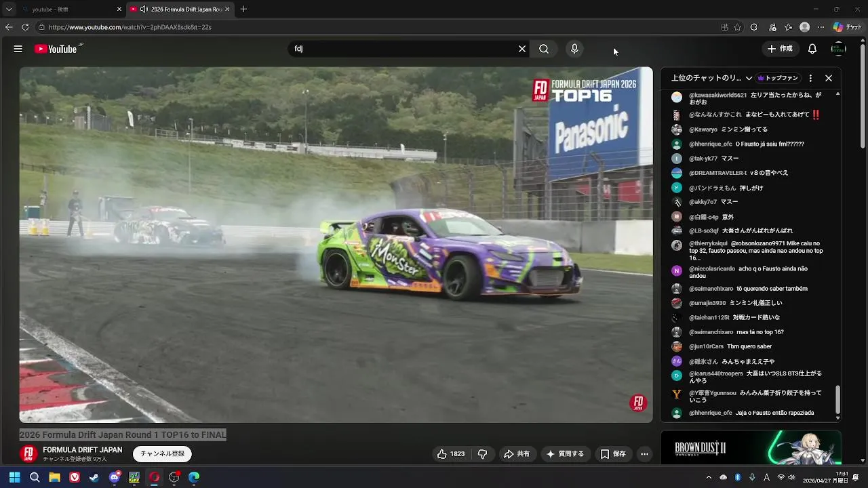Open a new browser tab
Screen dimensions: 868x488
pos(243,9)
